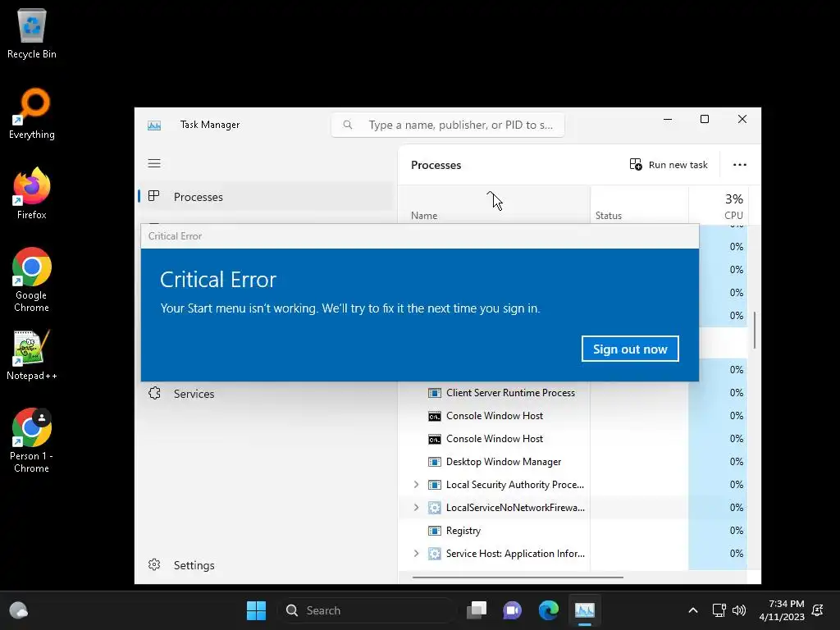Click the second Console Window Host icon
The height and width of the screenshot is (630, 840).
point(435,440)
